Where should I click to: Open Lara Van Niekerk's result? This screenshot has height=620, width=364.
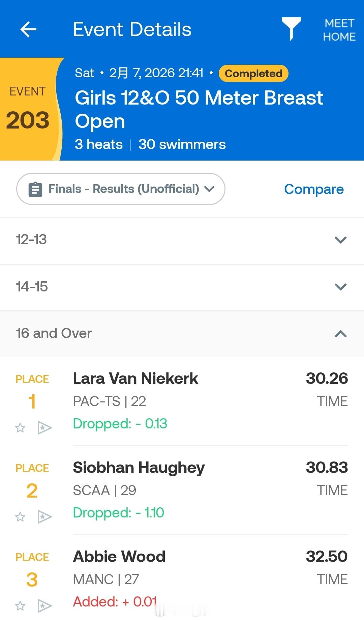(x=135, y=378)
